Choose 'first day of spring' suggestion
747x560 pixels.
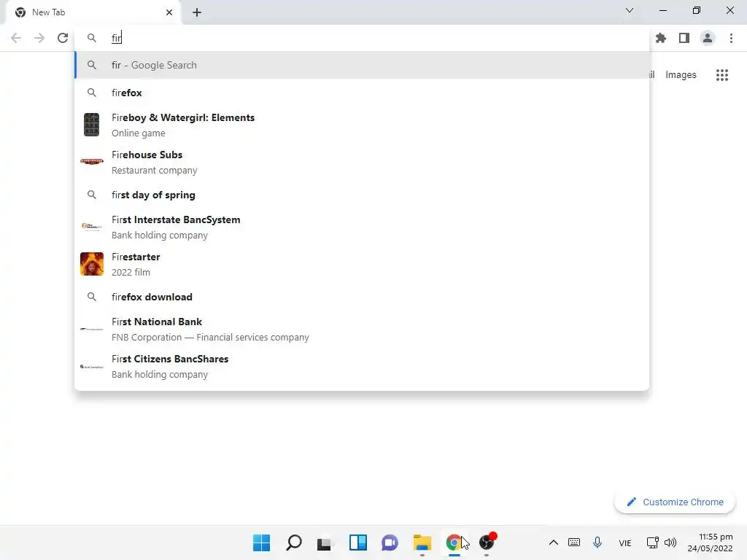(x=362, y=195)
